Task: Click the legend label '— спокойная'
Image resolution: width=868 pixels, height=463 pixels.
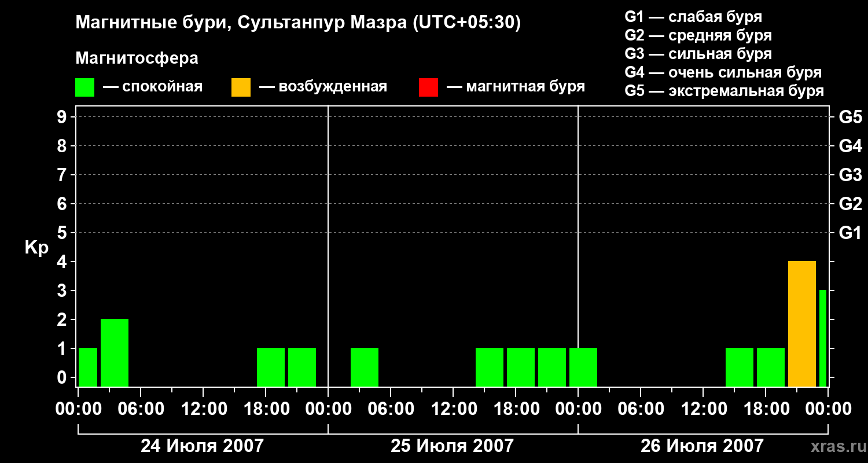Action: coord(153,87)
